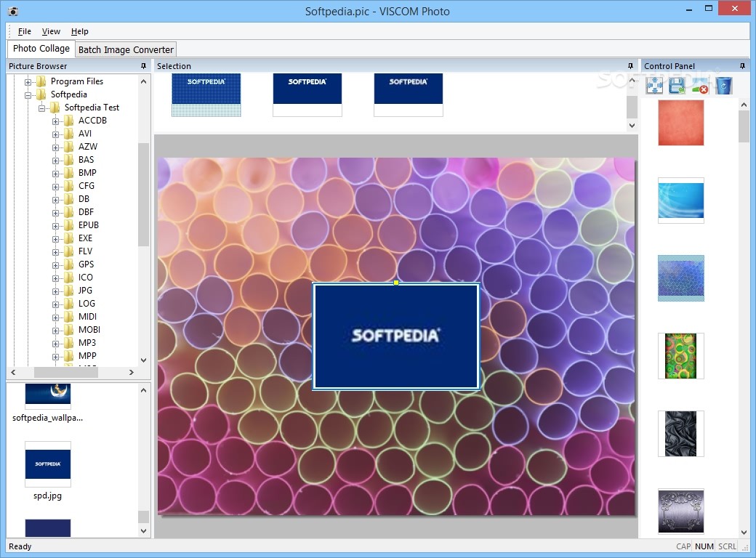Screen dimensions: 756x558
Task: Click the NUM indicator in status bar
Action: click(x=704, y=546)
